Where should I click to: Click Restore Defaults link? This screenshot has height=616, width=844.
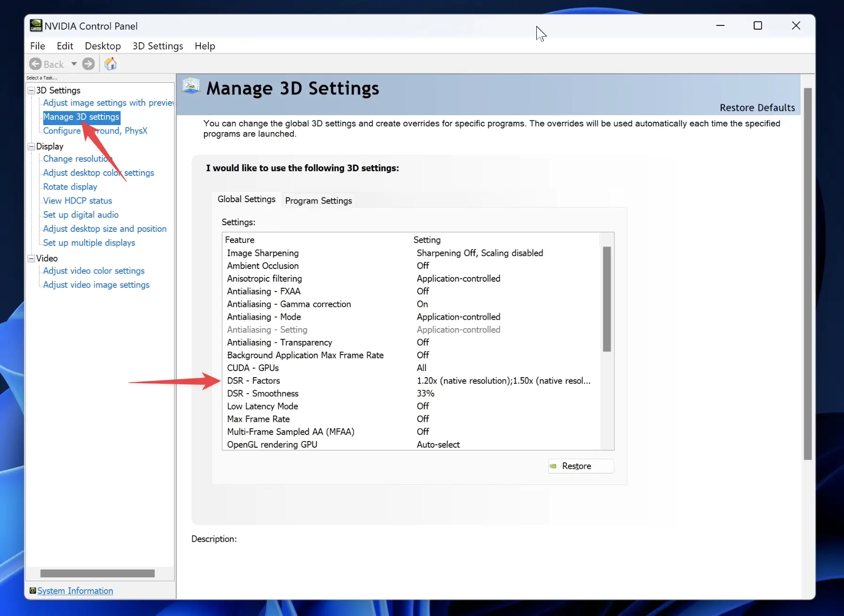[757, 108]
